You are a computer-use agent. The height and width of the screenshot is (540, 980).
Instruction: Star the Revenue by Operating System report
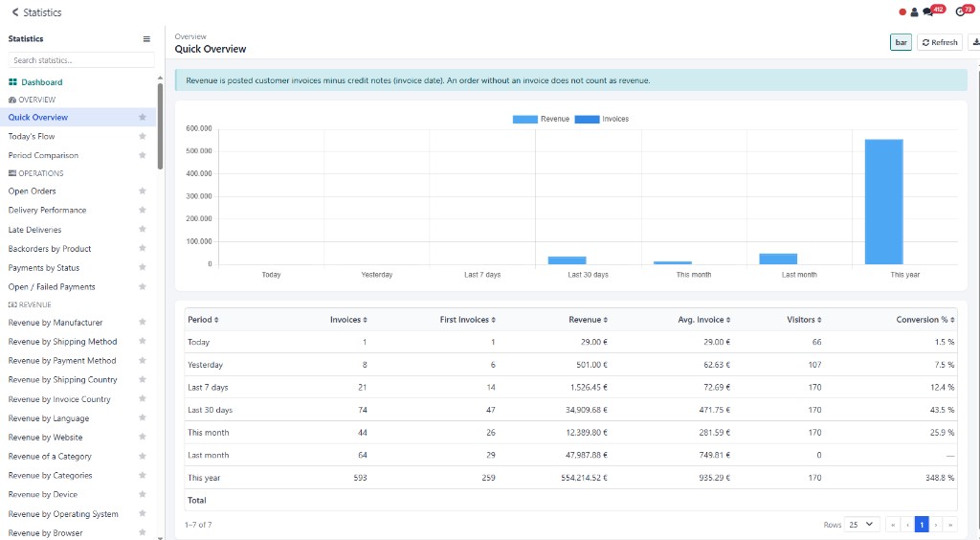pos(143,513)
